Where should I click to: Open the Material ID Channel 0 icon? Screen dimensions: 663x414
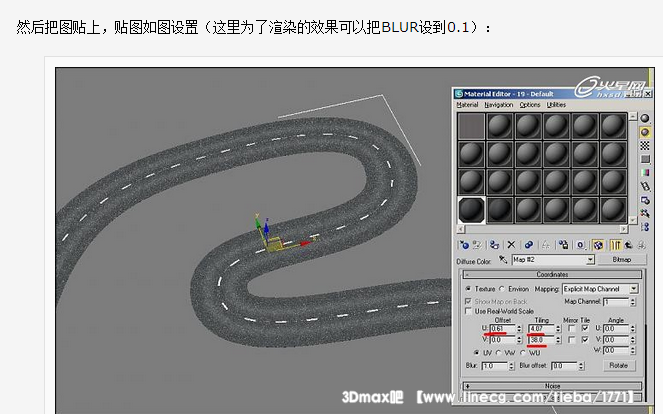coord(581,245)
